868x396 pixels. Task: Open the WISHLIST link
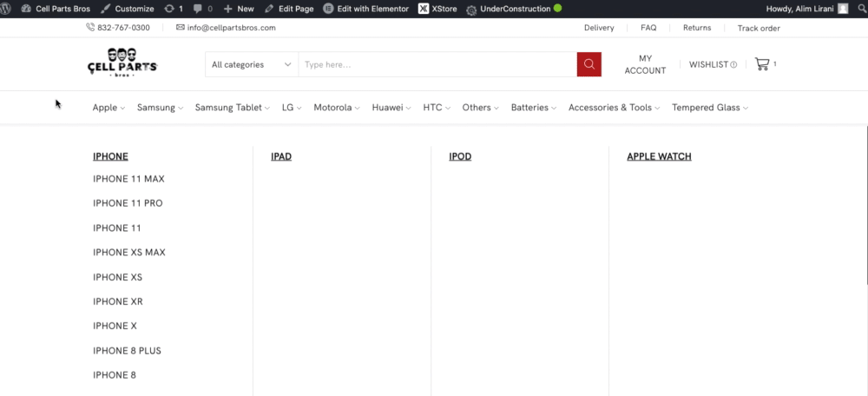[x=708, y=65]
